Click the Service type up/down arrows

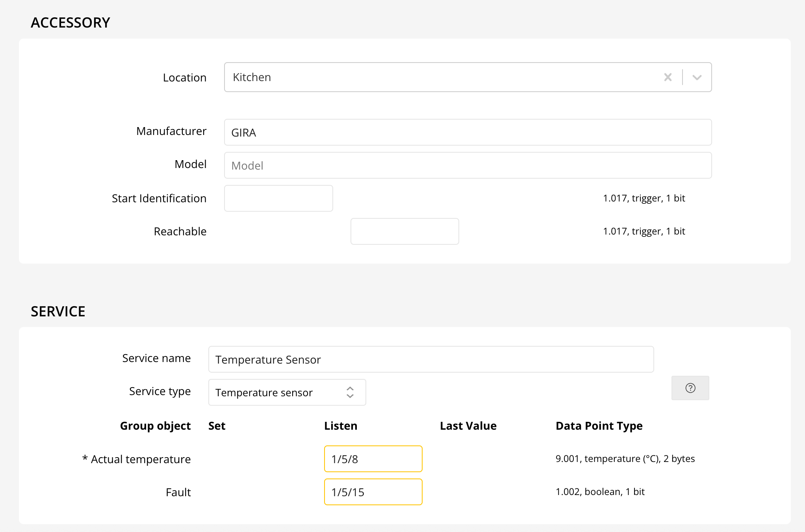pyautogui.click(x=350, y=392)
